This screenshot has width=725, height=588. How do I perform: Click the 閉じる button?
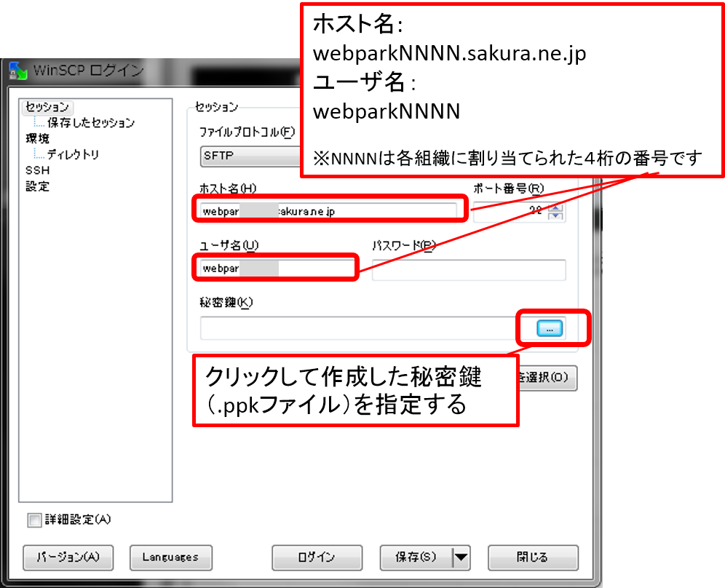tap(533, 557)
